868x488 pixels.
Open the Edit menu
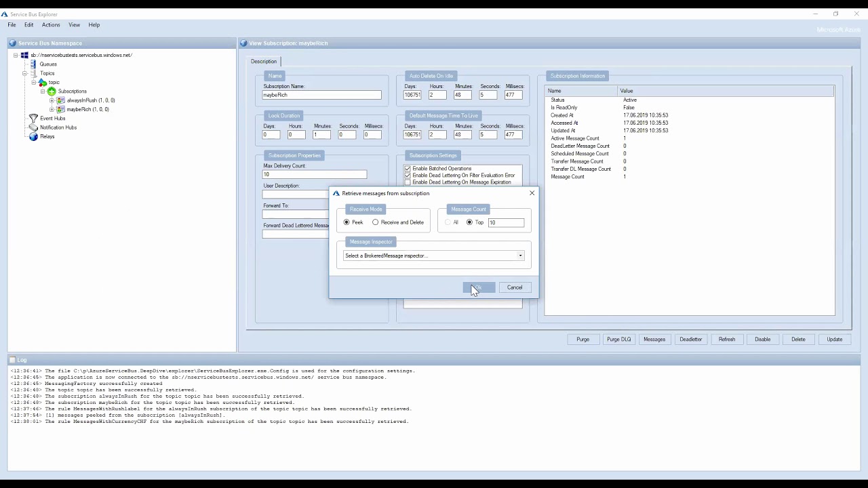click(x=28, y=25)
